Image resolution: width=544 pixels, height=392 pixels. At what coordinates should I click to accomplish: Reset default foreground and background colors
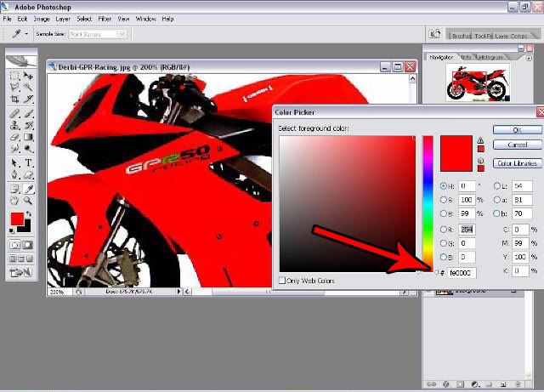coord(12,230)
